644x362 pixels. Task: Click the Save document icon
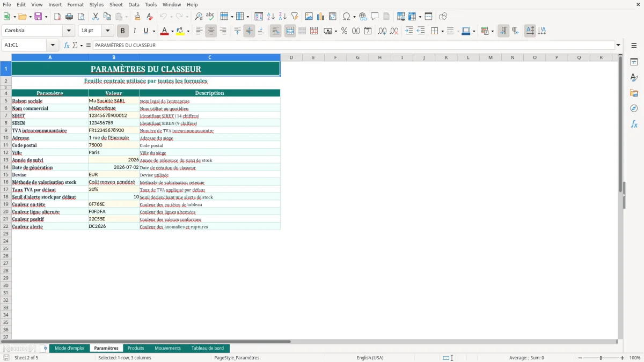pos(38,17)
